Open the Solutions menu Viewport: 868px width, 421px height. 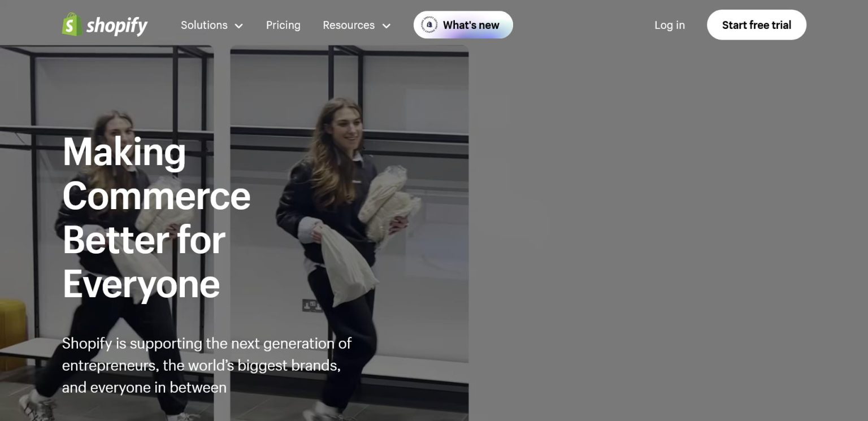click(x=204, y=25)
